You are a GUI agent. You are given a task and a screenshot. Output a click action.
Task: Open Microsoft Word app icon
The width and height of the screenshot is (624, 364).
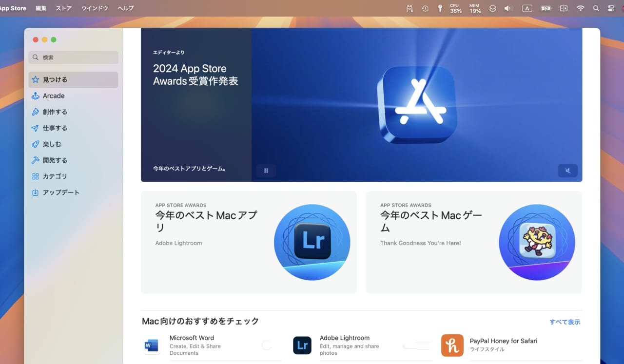(x=152, y=345)
